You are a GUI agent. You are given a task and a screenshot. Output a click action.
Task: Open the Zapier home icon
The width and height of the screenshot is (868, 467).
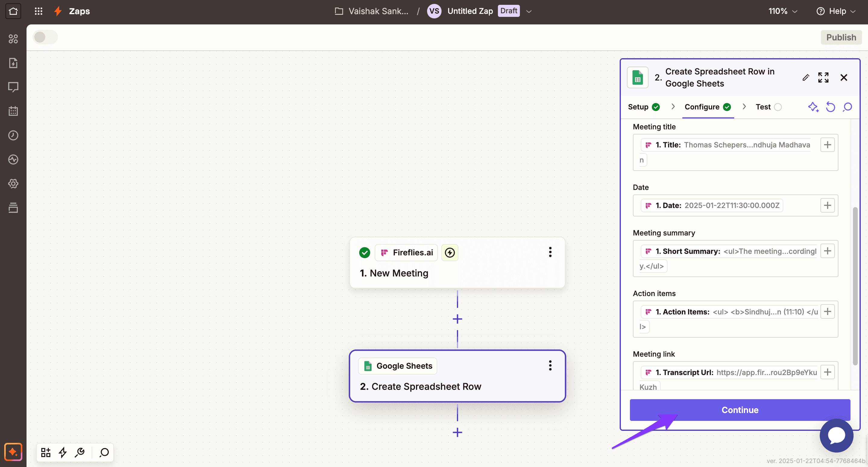tap(13, 11)
